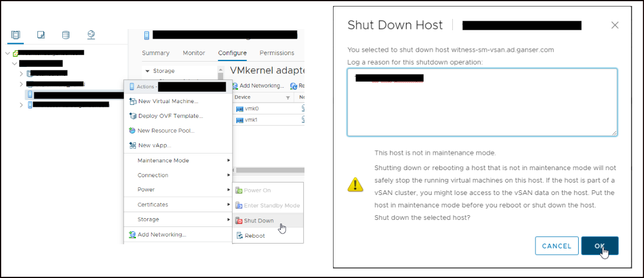Click the network icon in vmk1 row

coord(303,120)
